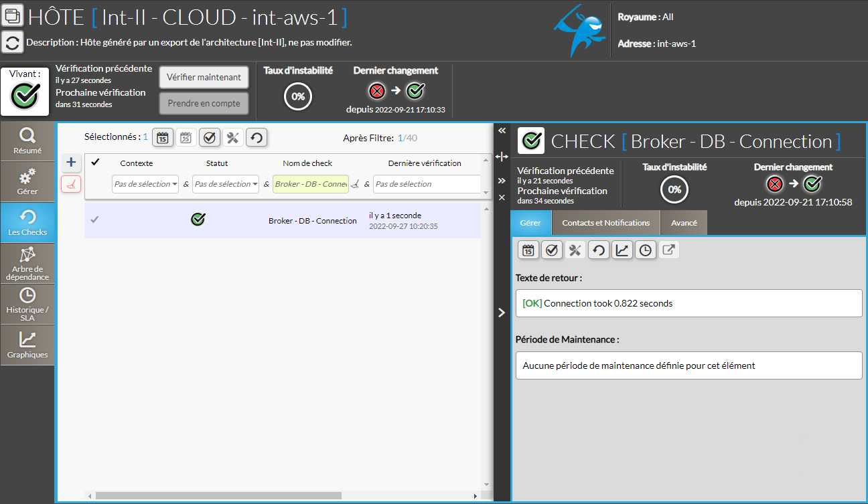Switch to Contacts et Notifications tab
This screenshot has height=504, width=868.
click(605, 223)
